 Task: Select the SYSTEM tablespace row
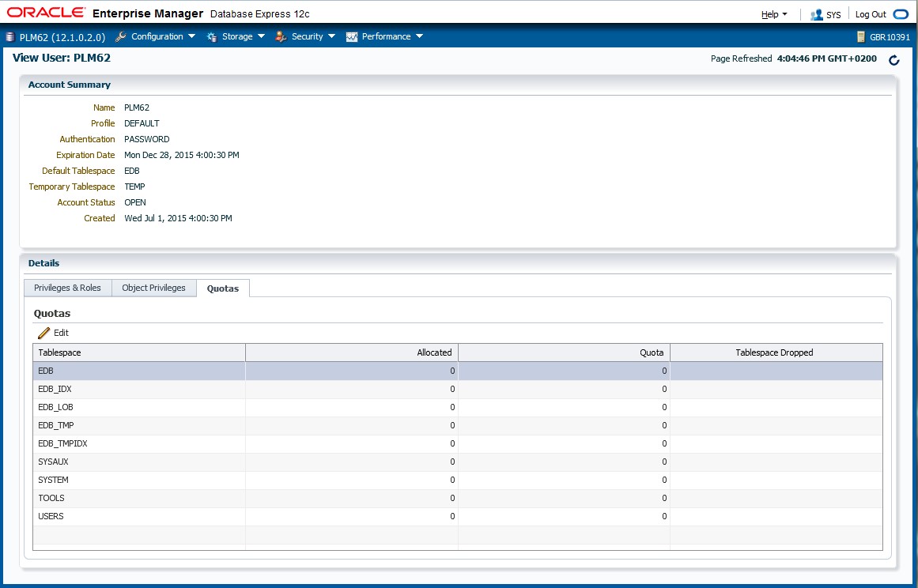tap(458, 480)
